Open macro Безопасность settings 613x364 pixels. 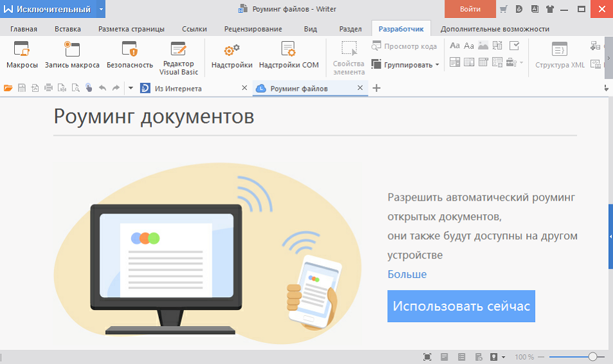[130, 55]
